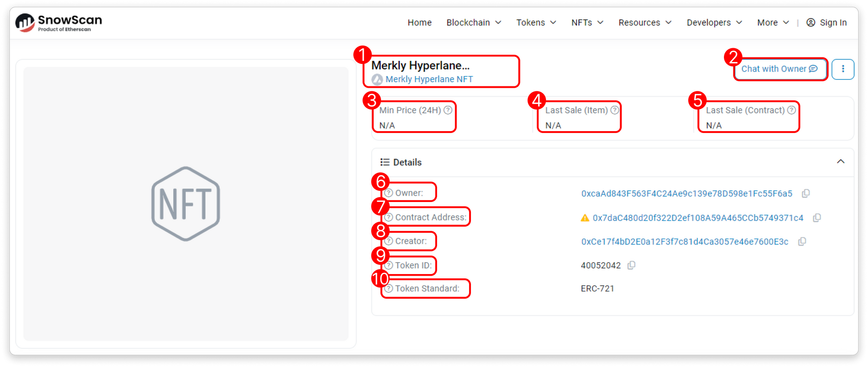Click Sign In
Image resolution: width=868 pixels, height=367 pixels.
click(x=827, y=23)
